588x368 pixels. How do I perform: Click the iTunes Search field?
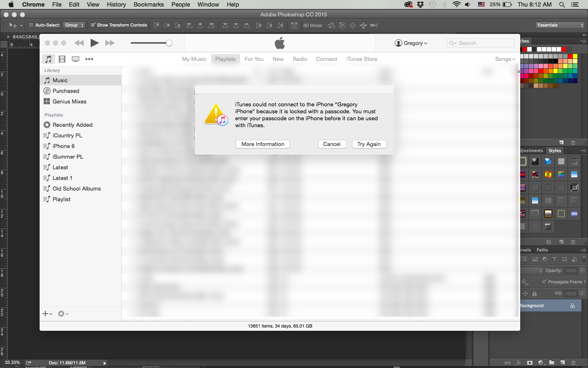tap(481, 43)
